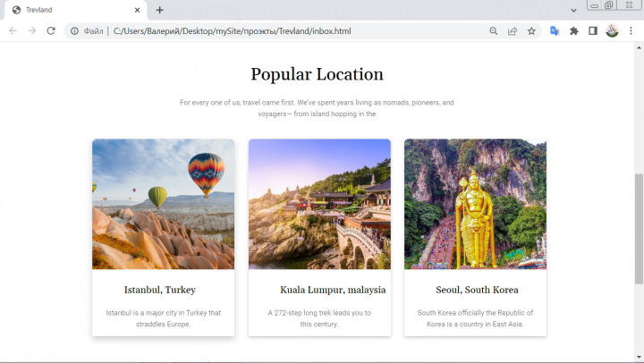Reload the page with the refresh icon
The height and width of the screenshot is (363, 644).
51,30
